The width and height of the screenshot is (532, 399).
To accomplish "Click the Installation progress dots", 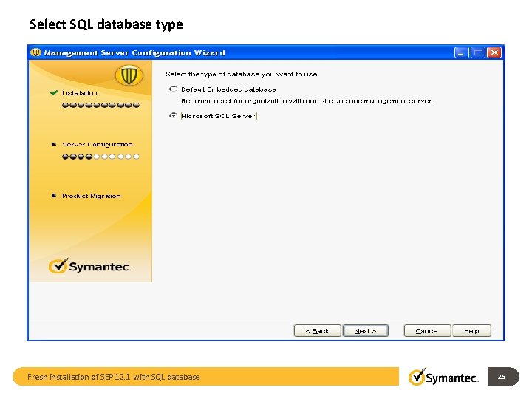I will click(x=100, y=105).
